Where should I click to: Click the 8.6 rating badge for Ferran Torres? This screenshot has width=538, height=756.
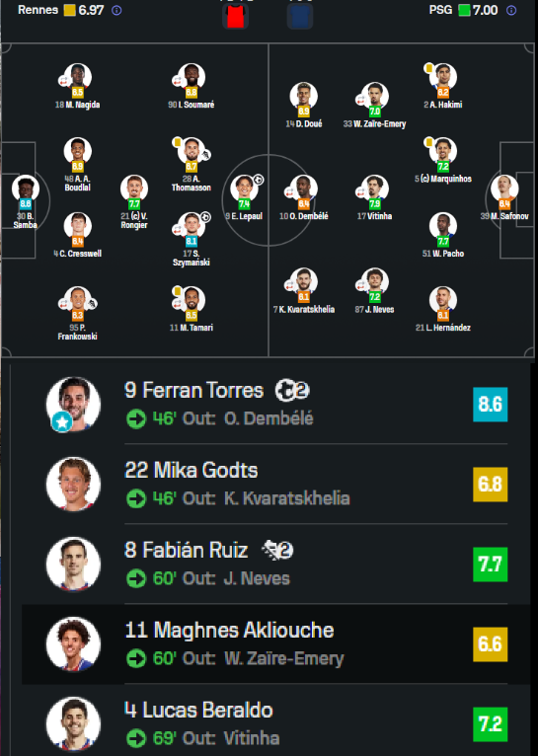tap(491, 404)
